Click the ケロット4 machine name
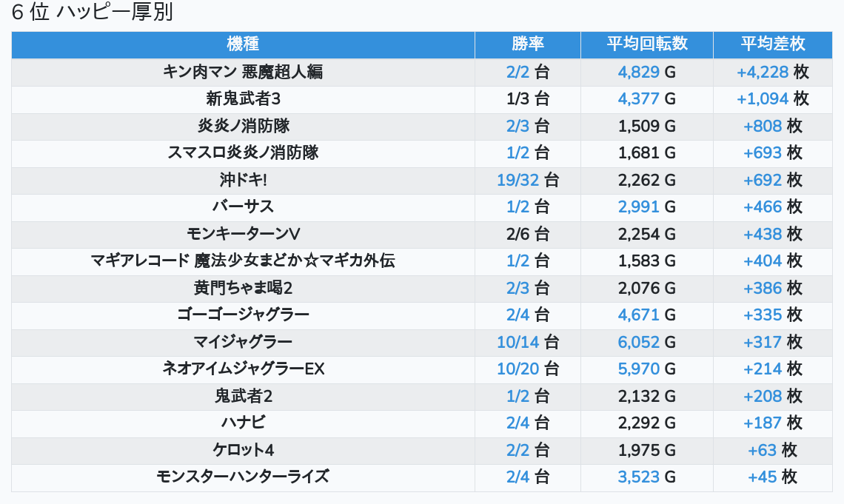Image resolution: width=844 pixels, height=504 pixels. [x=243, y=451]
